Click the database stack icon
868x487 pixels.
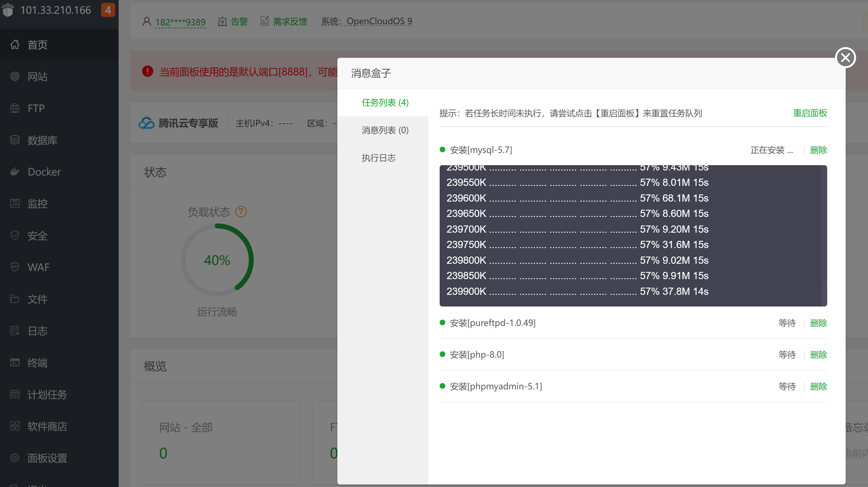point(14,140)
